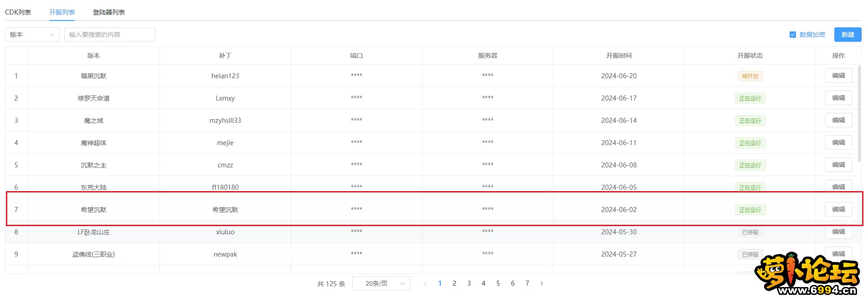Select page 1 in pagination
This screenshot has width=868, height=298.
click(440, 283)
